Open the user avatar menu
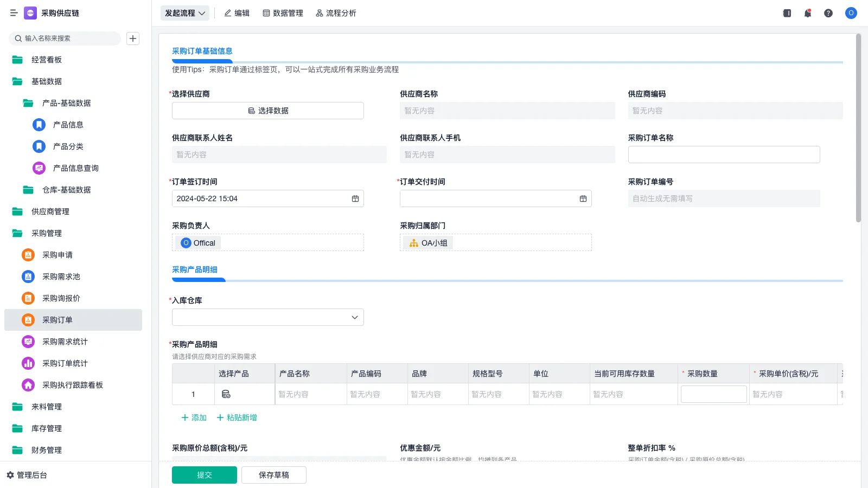Screen dimensions: 868x488 [851, 13]
